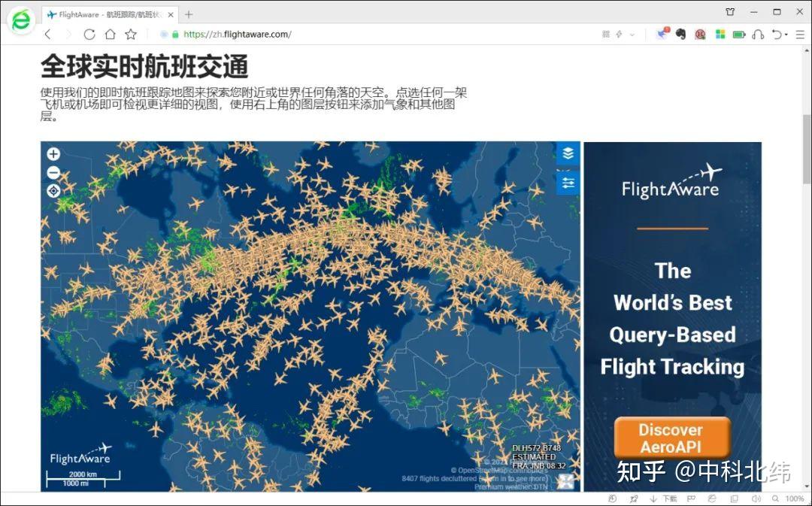Bookmark this page with the star
The width and height of the screenshot is (812, 506).
131,34
